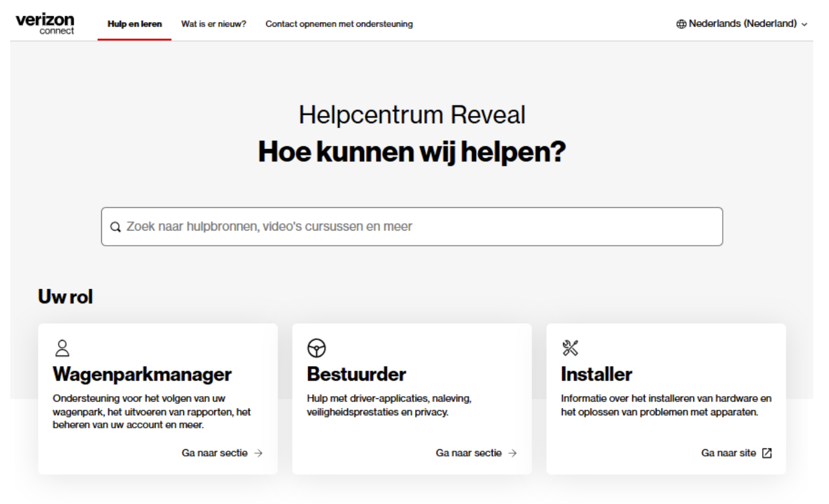
Task: Open Contact opnemen met ondersteuning
Action: pyautogui.click(x=339, y=24)
